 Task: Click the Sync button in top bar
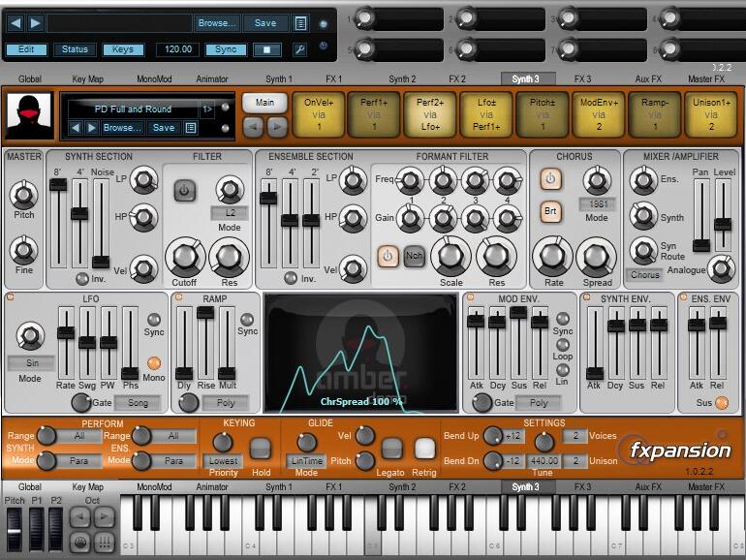226,49
